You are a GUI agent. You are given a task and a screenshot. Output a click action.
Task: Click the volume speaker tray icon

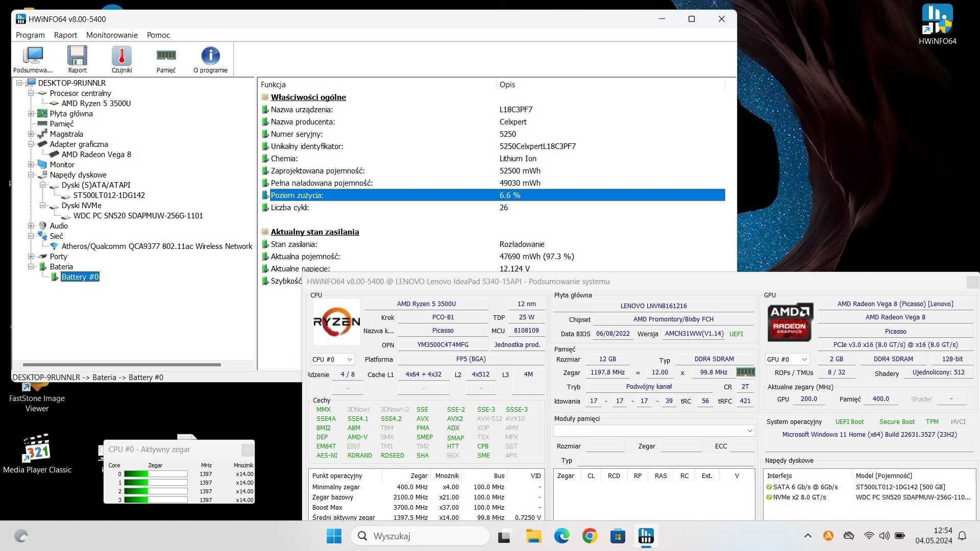[884, 536]
